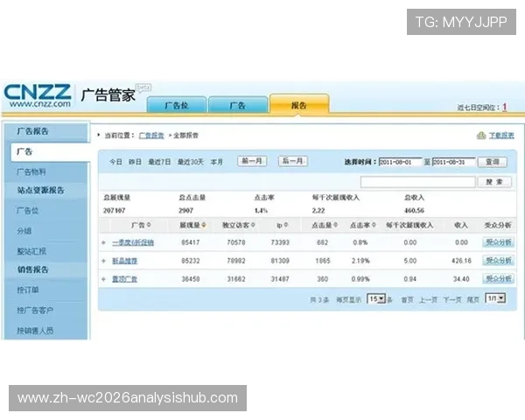The image size is (525, 420).
Task: Open the 一季度6折促销 ad link
Action: [x=133, y=242]
